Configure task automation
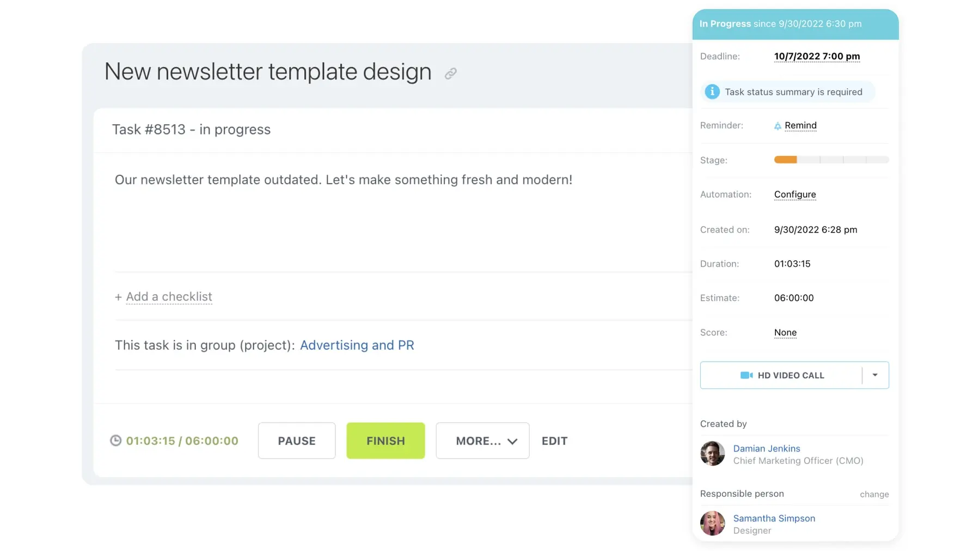Image resolution: width=980 pixels, height=555 pixels. (x=795, y=194)
